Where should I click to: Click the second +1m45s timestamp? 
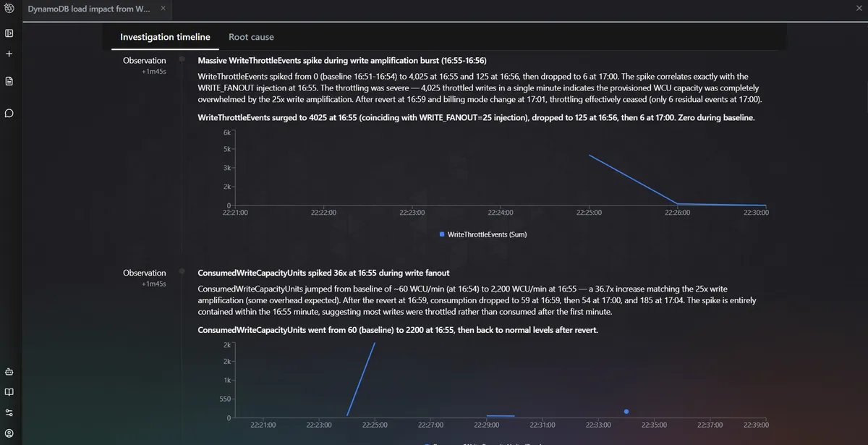(153, 284)
